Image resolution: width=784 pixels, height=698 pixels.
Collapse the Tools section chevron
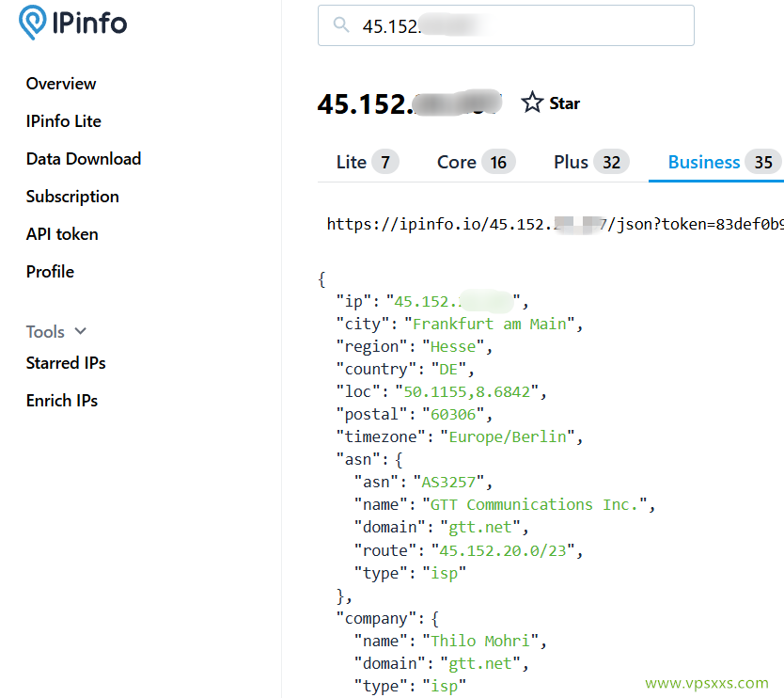(x=81, y=331)
